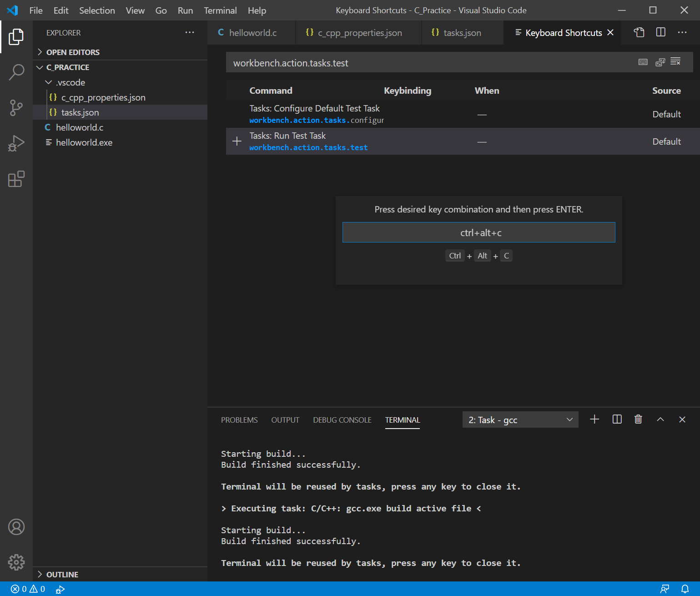Open the Terminal menu
The height and width of the screenshot is (596, 700).
point(220,10)
